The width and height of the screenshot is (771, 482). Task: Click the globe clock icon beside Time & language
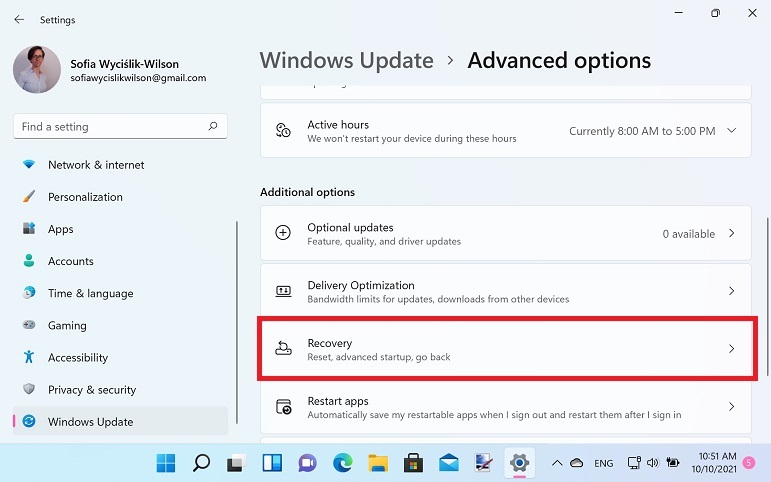(29, 293)
